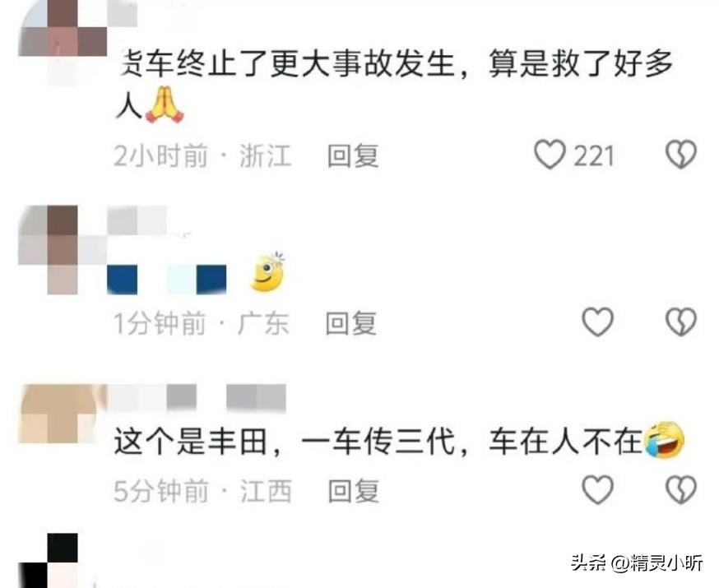
Task: Open the Guangdong commenter's avatar
Action: point(63,250)
